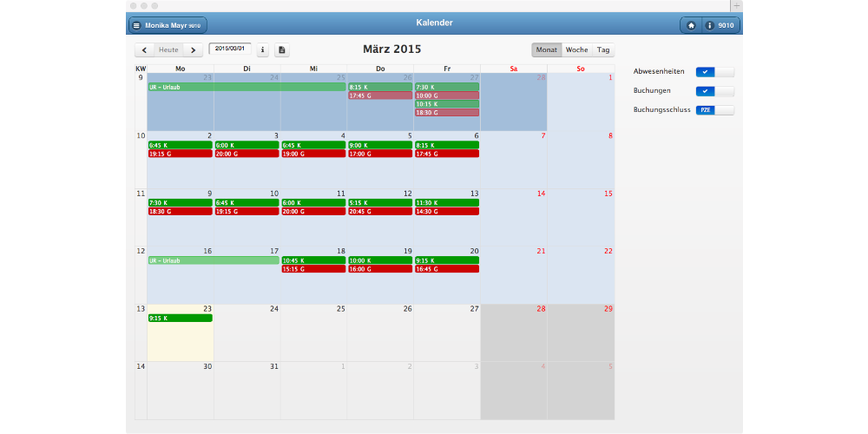Click the info icon next to 9010
The width and height of the screenshot is (868, 434).
point(710,26)
